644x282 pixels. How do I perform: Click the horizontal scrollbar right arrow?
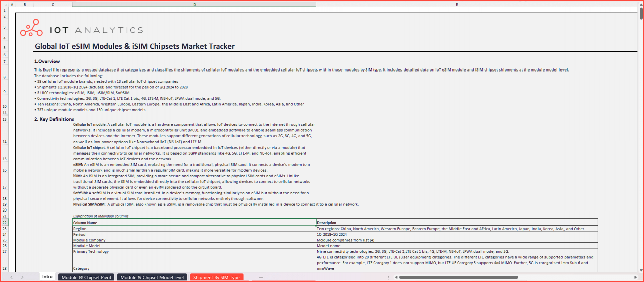[635, 277]
